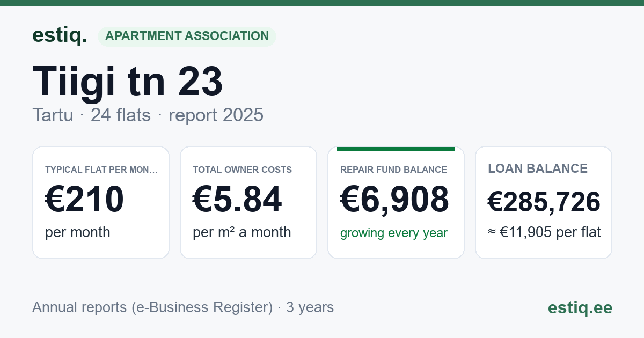Viewport: 644px width, 338px height.
Task: Open the Typical flat per month card
Action: 101,202
